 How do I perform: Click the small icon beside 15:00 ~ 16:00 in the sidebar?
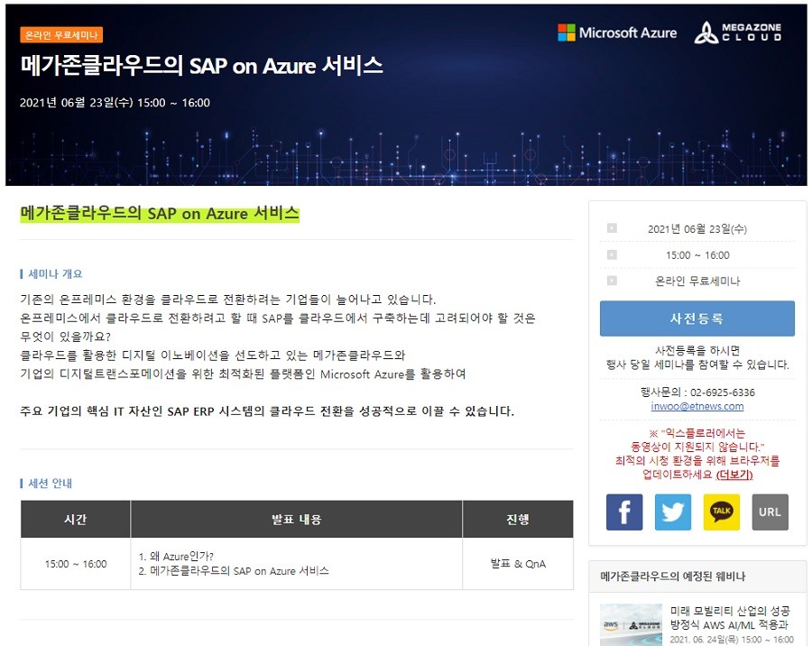tap(612, 254)
